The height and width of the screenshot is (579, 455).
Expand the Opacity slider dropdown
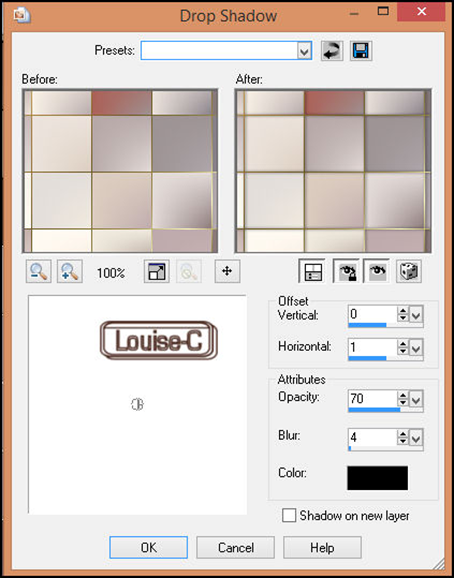pyautogui.click(x=416, y=400)
